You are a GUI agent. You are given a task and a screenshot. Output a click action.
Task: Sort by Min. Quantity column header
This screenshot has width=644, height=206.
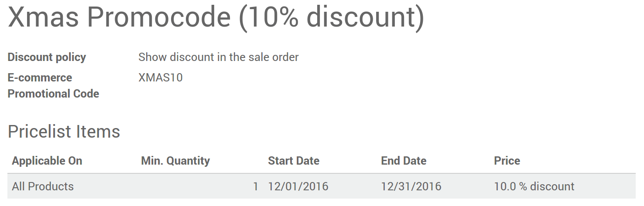click(x=175, y=161)
